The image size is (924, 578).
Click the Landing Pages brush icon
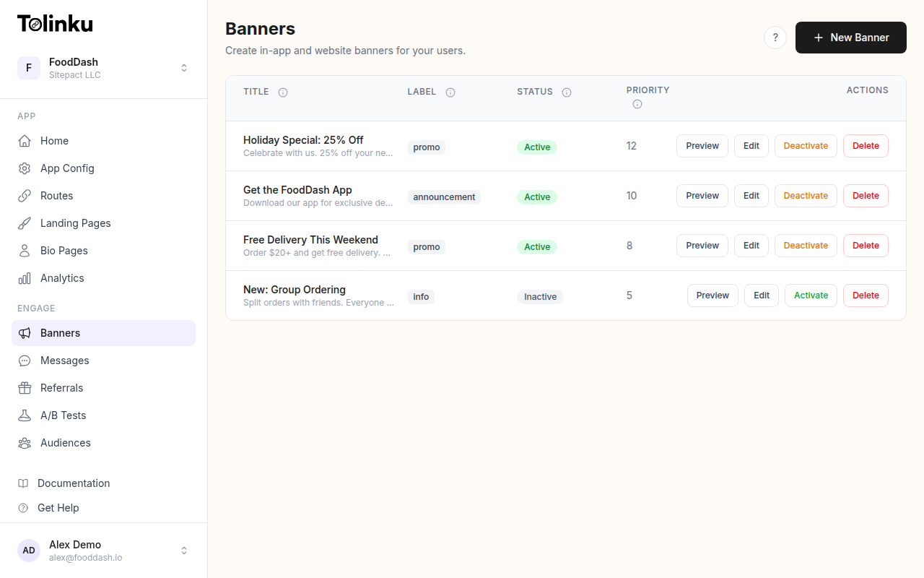point(24,223)
